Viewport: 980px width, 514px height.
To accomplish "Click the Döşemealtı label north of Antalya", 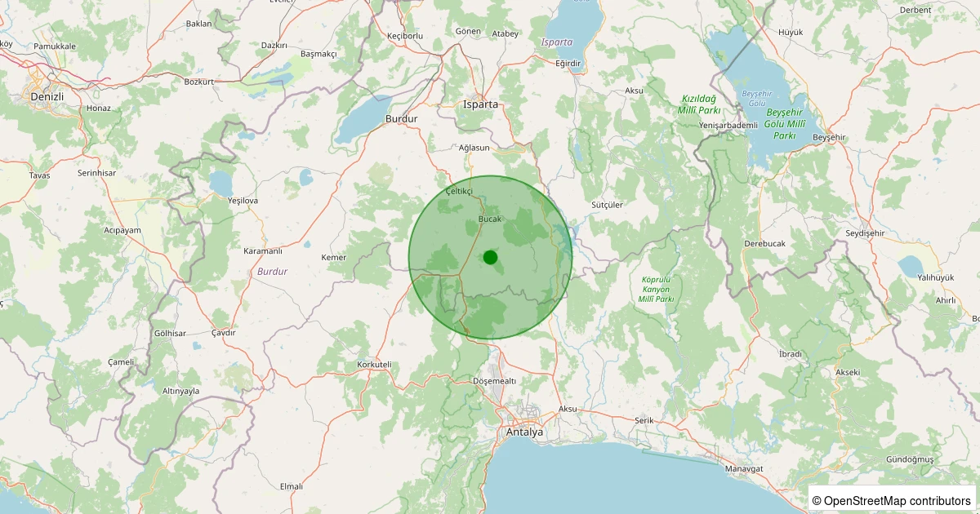I will [495, 381].
